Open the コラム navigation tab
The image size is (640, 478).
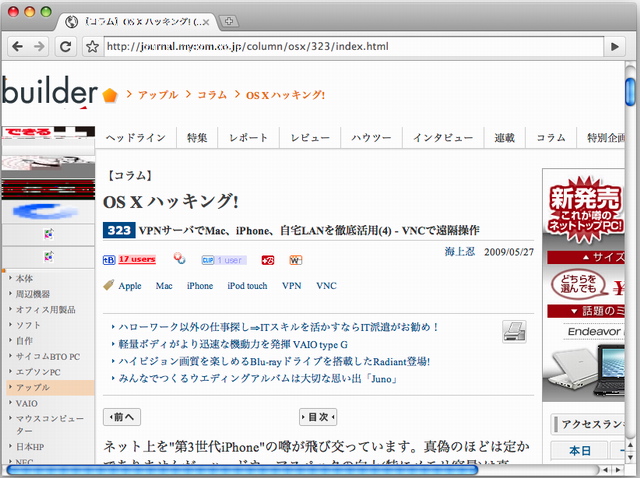point(551,138)
